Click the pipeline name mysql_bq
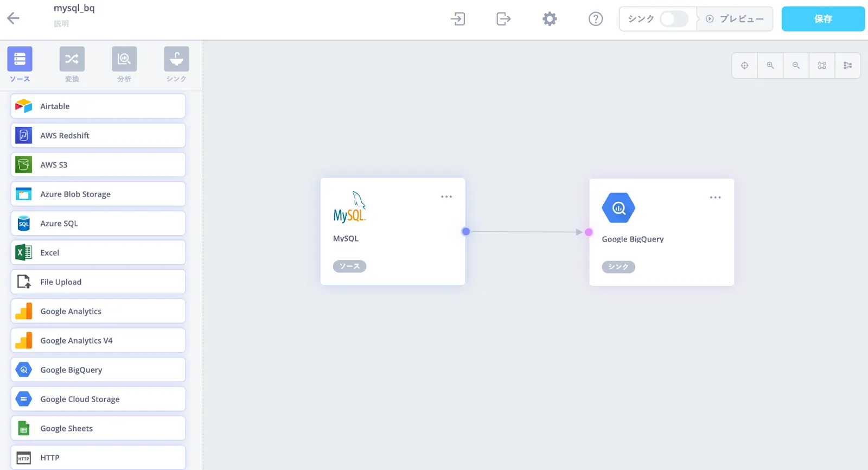 click(74, 8)
